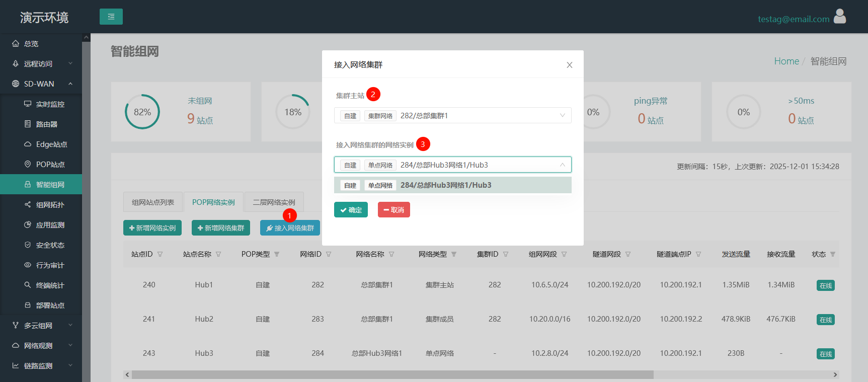The image size is (868, 382).
Task: Click the testag@email.com account link
Action: [794, 19]
